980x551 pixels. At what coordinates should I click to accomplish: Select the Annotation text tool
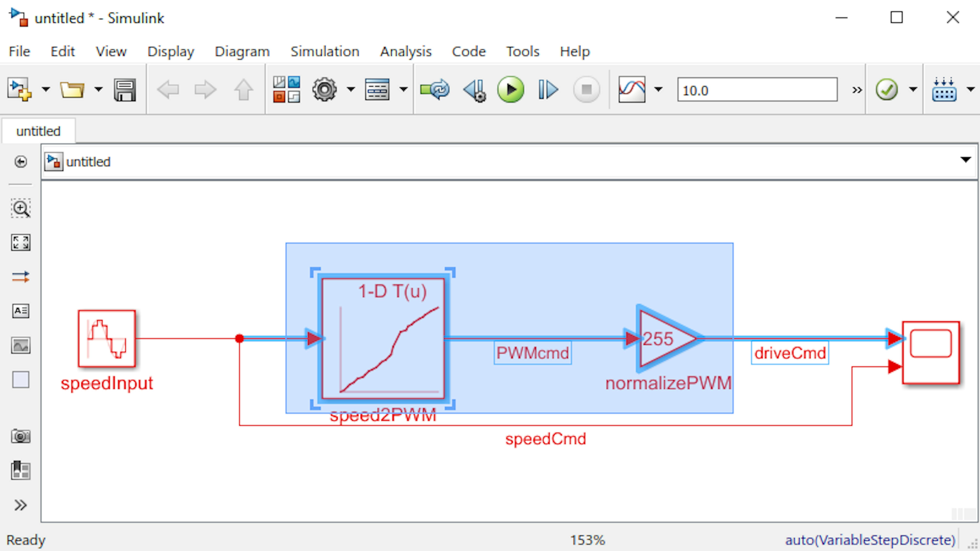[21, 311]
